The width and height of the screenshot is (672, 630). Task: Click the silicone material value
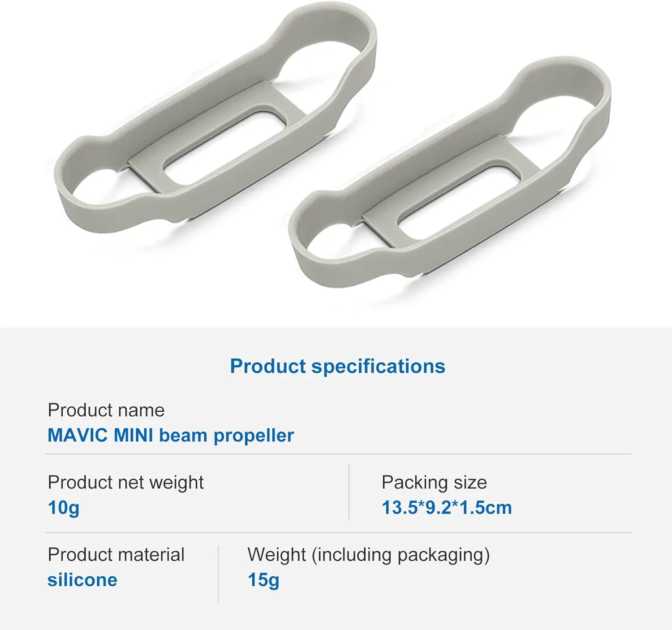pyautogui.click(x=82, y=580)
